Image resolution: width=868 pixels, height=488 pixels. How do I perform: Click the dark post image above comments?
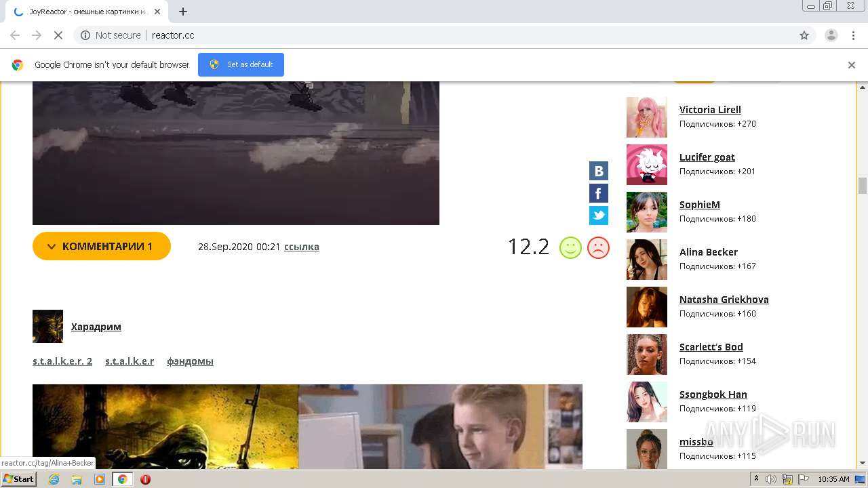(236, 153)
